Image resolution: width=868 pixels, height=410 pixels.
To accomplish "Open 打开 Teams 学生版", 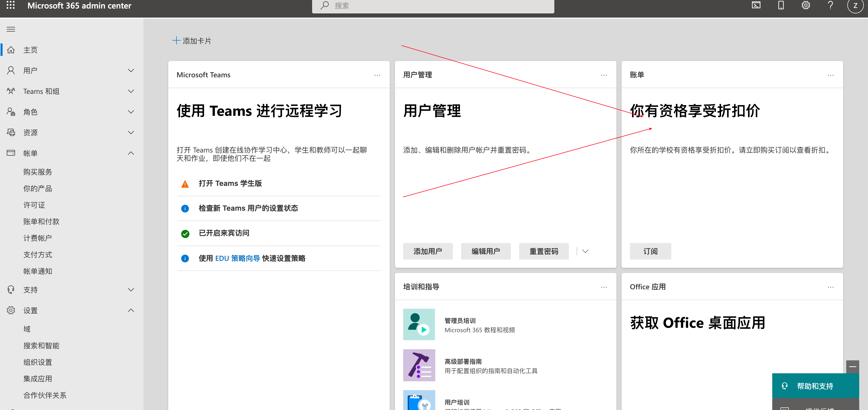I will point(230,184).
